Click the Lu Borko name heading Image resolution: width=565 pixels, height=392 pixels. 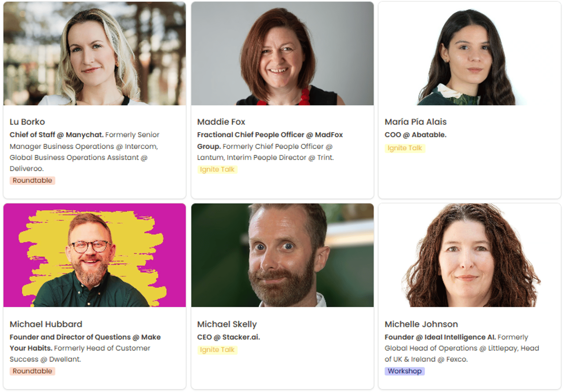coord(27,122)
